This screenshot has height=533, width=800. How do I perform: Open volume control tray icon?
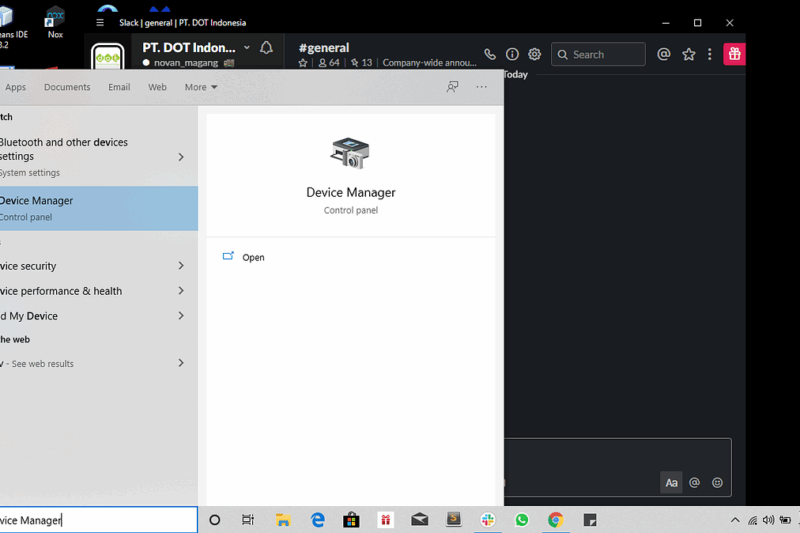point(768,520)
